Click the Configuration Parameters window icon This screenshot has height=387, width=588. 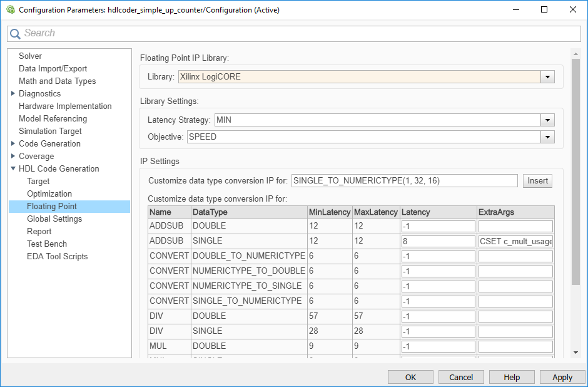click(x=11, y=10)
